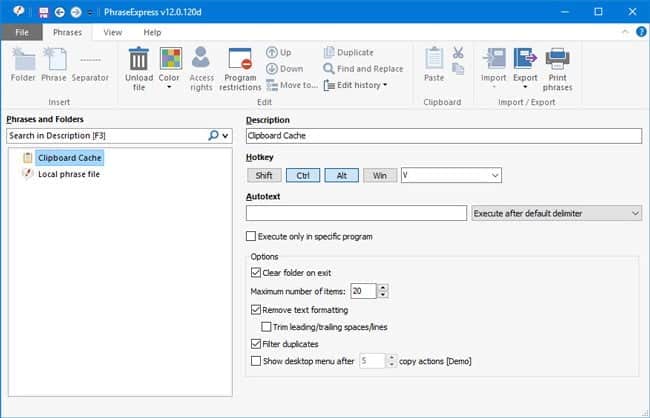Click the Export icon
Viewport: 650px width, 418px height.
[x=525, y=58]
